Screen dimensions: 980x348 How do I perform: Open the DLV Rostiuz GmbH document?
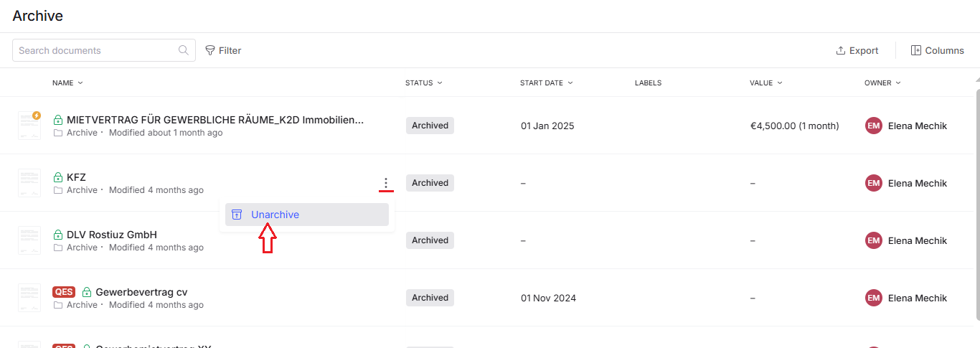click(112, 235)
